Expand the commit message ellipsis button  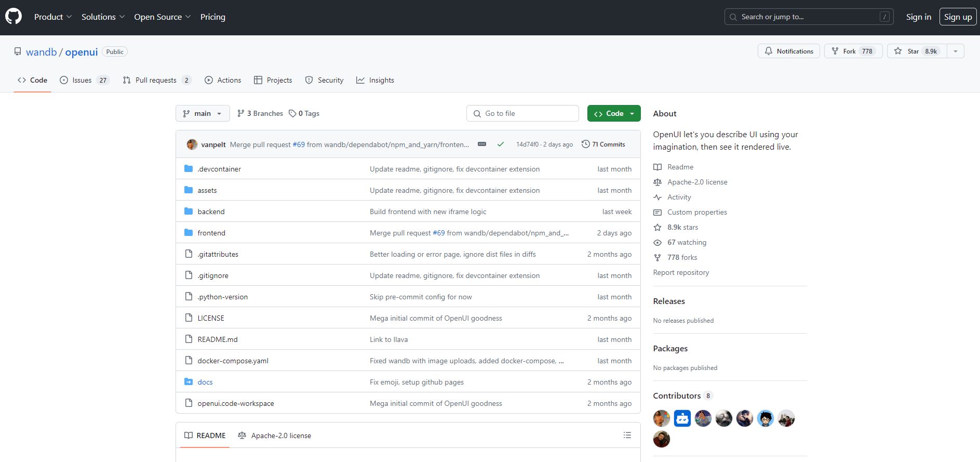click(x=482, y=144)
